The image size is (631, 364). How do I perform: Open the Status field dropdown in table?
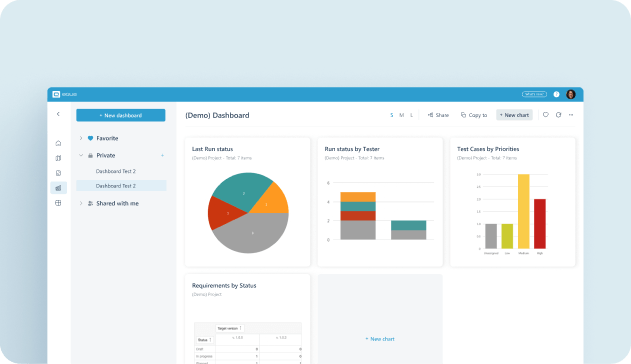click(x=204, y=340)
